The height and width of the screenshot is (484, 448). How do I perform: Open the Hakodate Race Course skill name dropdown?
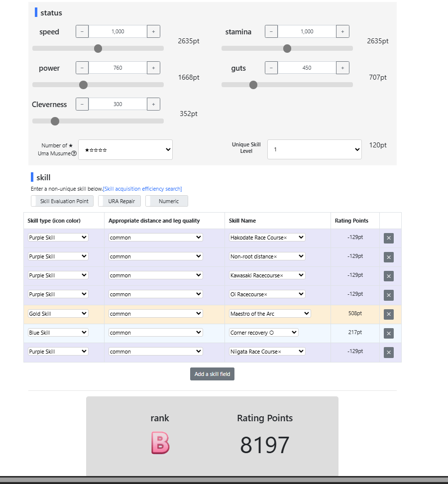point(267,238)
